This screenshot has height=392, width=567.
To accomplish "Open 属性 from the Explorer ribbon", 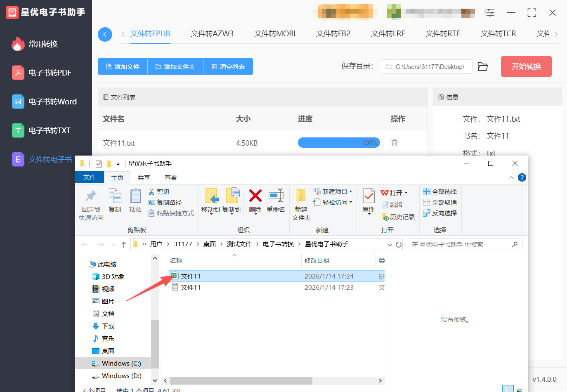I will click(369, 201).
